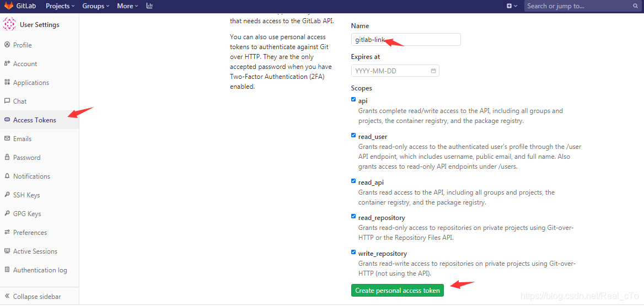Click the Collapse sidebar double-chevron icon
Image resolution: width=644 pixels, height=306 pixels.
pyautogui.click(x=7, y=296)
